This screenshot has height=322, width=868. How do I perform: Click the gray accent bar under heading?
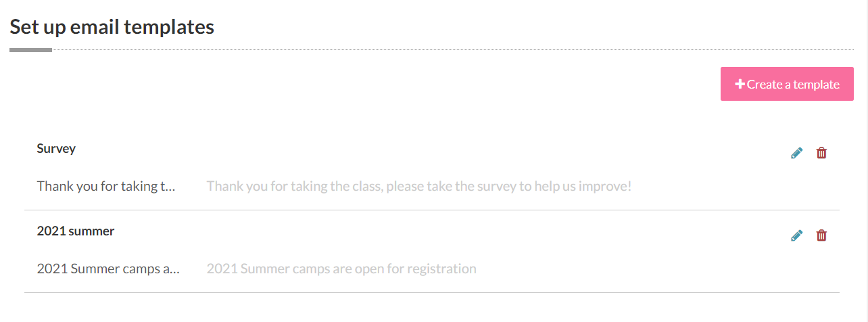tap(30, 49)
